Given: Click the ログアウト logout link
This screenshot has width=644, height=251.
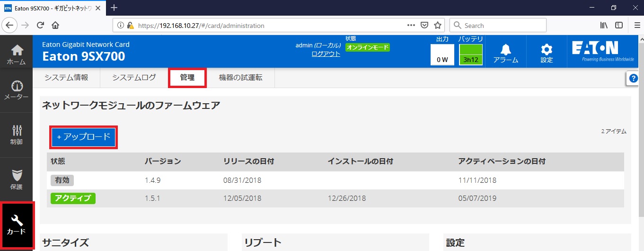Looking at the screenshot, I should 326,54.
